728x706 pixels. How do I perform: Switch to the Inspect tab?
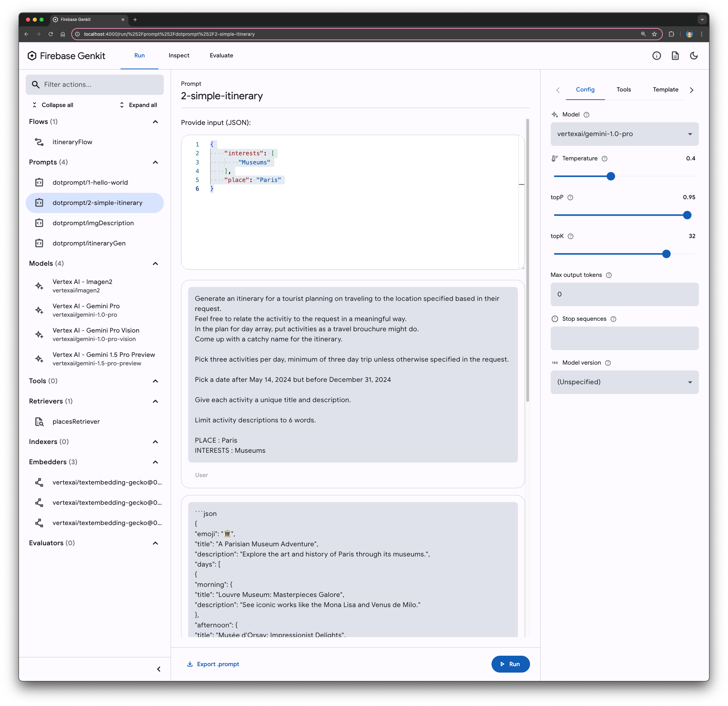coord(179,55)
